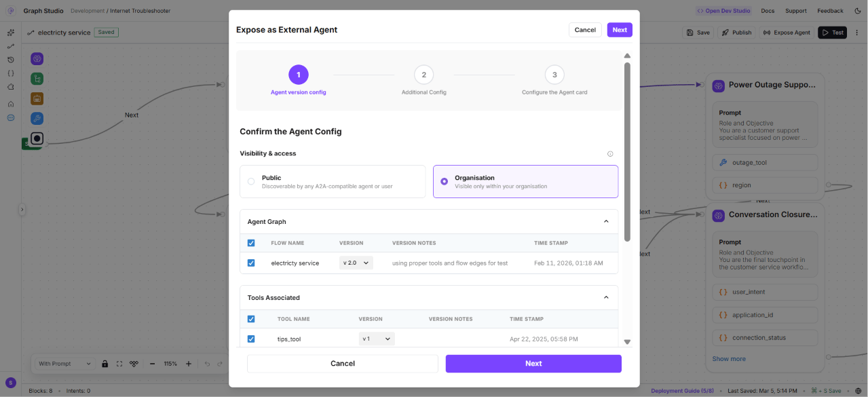Open the flows icon in left sidebar
The width and height of the screenshot is (868, 397).
point(11,46)
